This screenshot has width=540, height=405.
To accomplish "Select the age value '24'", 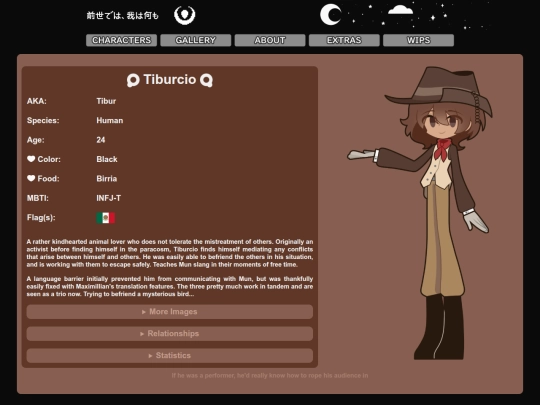I will (x=101, y=140).
